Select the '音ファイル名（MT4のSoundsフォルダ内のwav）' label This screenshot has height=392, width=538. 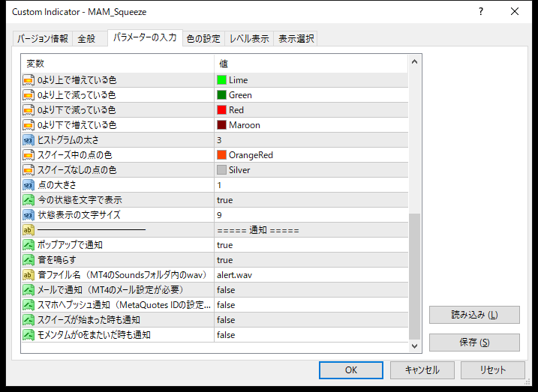click(122, 275)
